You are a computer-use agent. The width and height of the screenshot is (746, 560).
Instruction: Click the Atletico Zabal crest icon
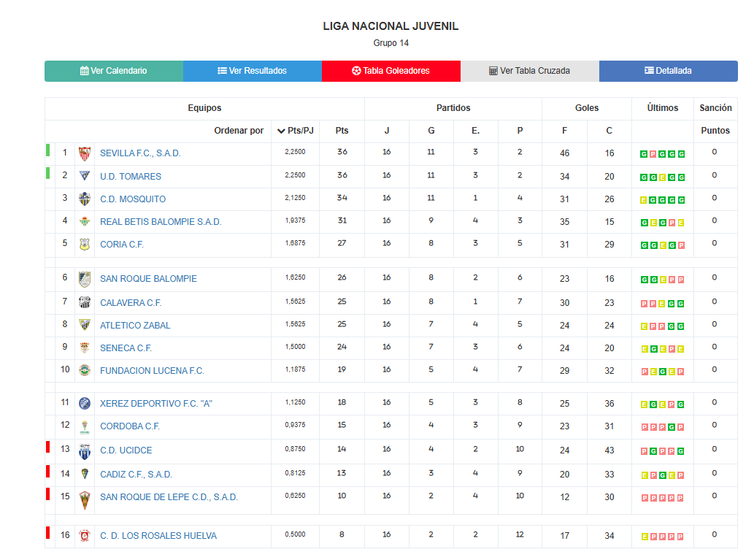coord(85,324)
